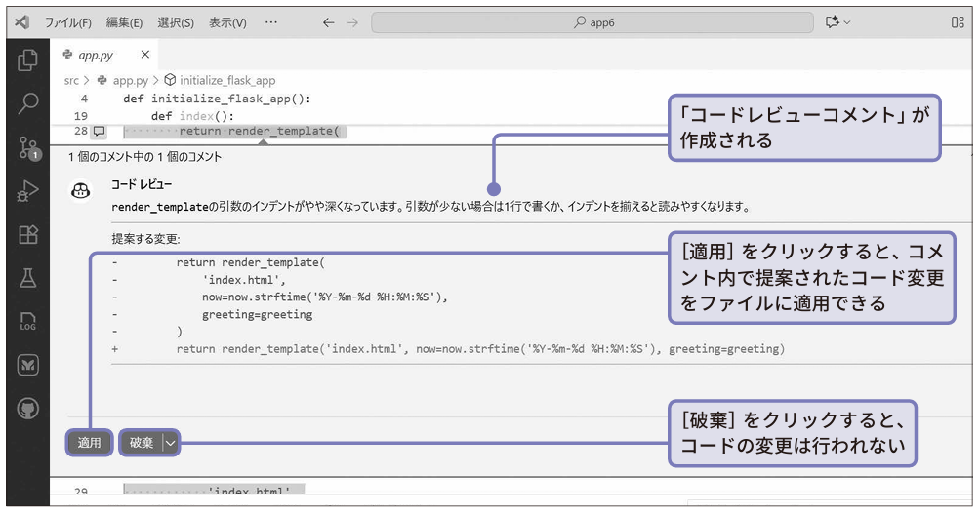The height and width of the screenshot is (514, 980).
Task: Open Run and Debug view
Action: click(x=27, y=191)
